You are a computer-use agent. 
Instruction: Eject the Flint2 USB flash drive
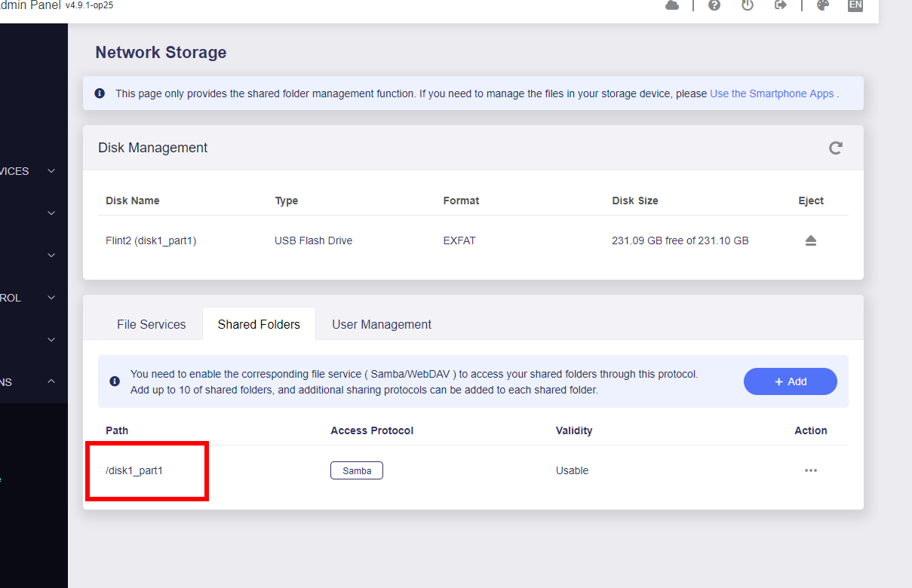point(811,240)
